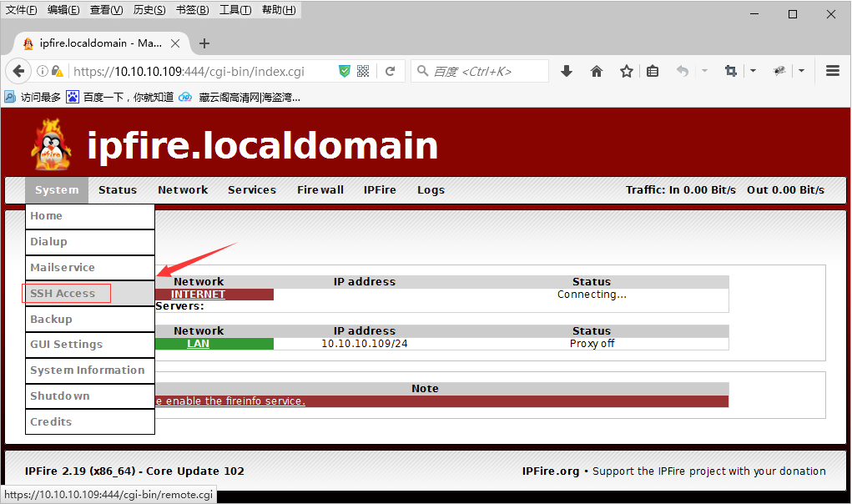Viewport: 852px width, 504px height.
Task: Click the 访问最多 bookmark
Action: click(33, 98)
